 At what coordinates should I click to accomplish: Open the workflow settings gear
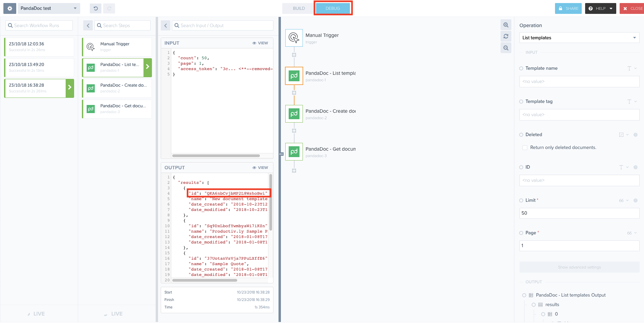point(9,8)
